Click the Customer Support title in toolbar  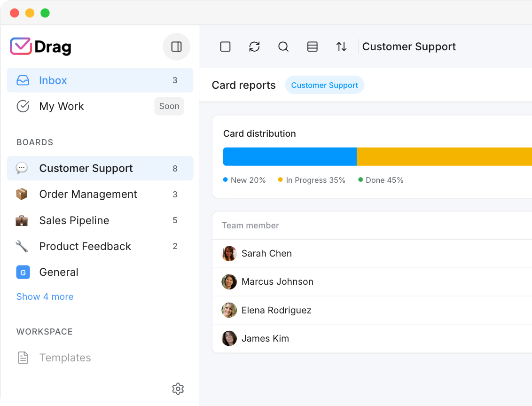[x=409, y=47]
